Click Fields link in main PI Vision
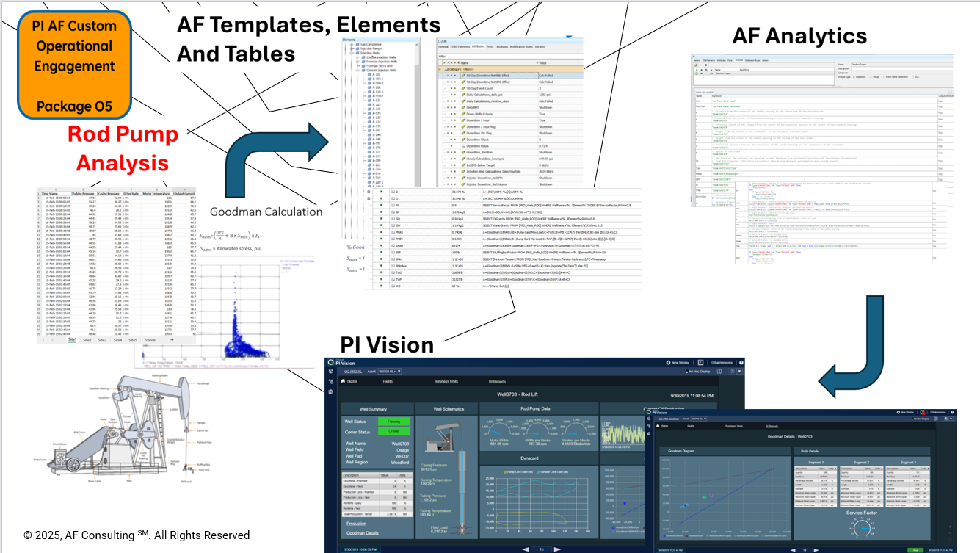Screen dimensions: 980x553 (x=388, y=381)
